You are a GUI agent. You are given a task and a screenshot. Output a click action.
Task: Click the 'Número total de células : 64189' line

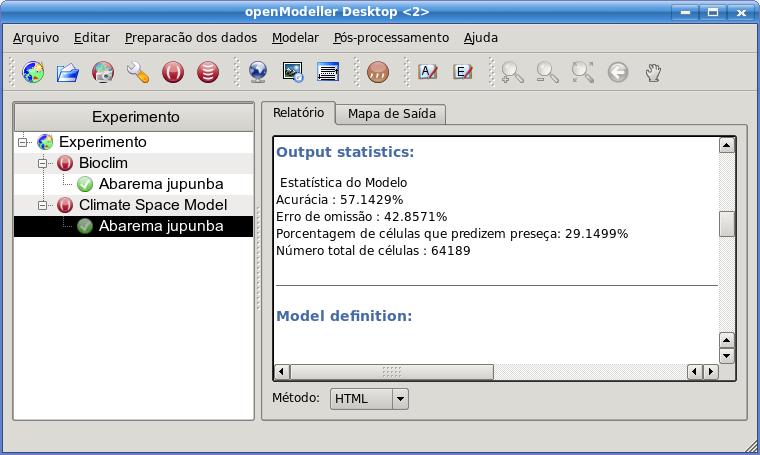click(x=373, y=251)
